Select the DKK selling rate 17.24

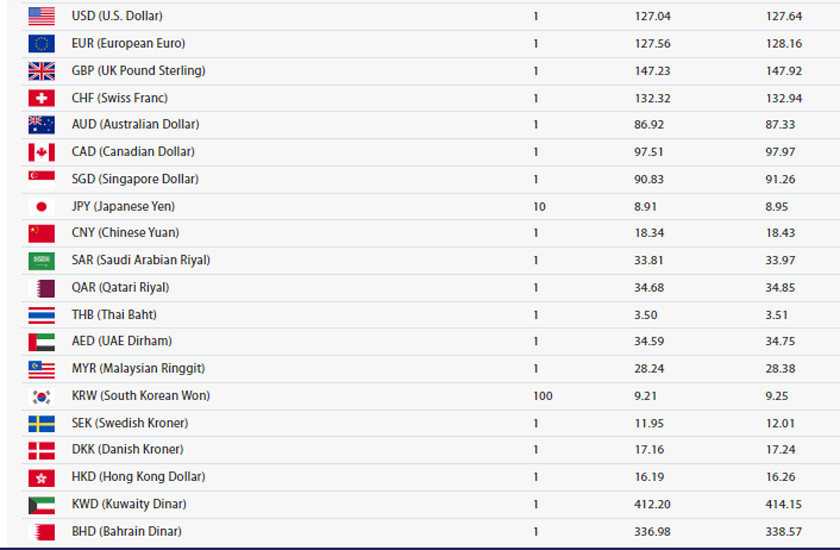coord(780,449)
